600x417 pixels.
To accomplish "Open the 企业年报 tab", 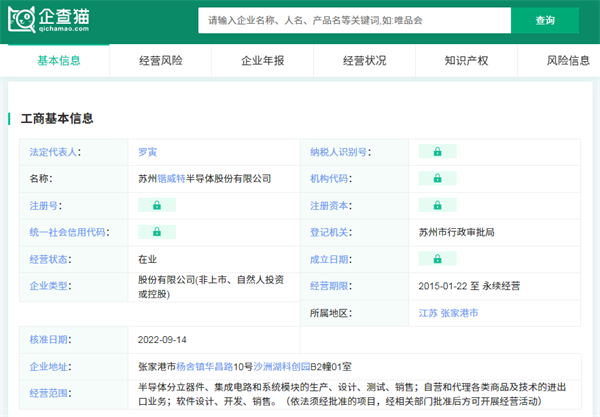I will (262, 60).
